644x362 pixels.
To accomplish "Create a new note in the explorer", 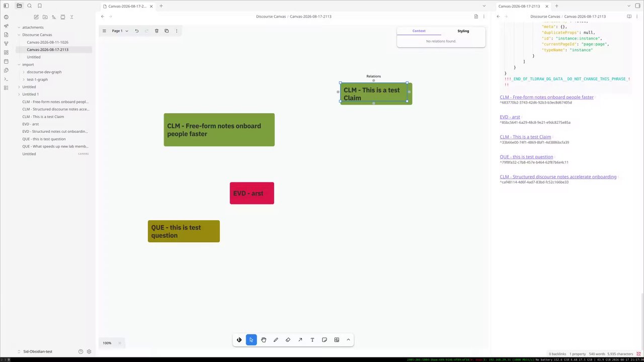I will [36, 17].
